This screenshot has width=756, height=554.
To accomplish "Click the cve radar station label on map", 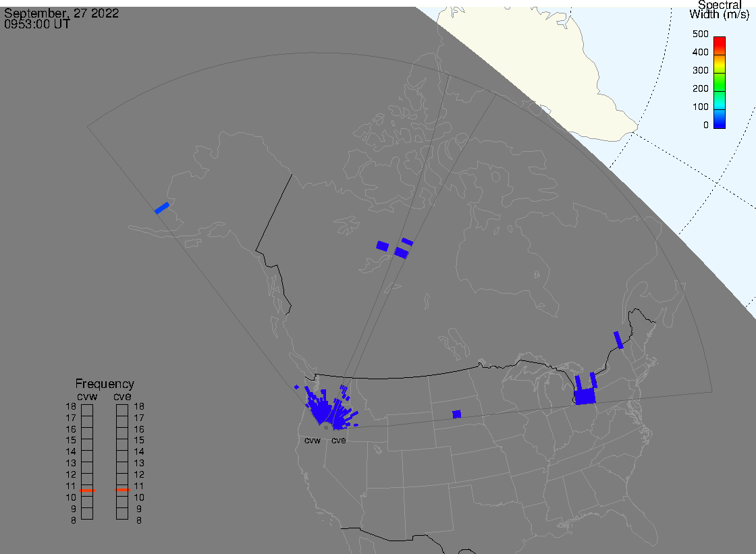I will point(338,441).
